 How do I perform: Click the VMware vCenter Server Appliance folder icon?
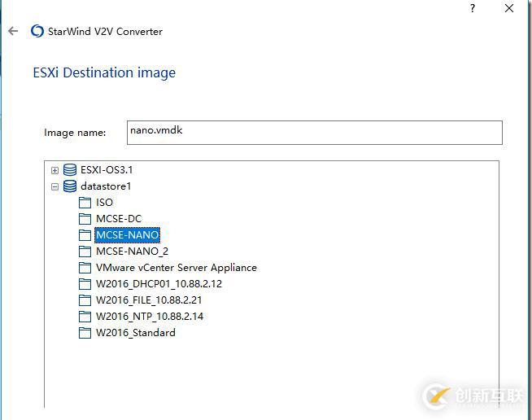(85, 268)
